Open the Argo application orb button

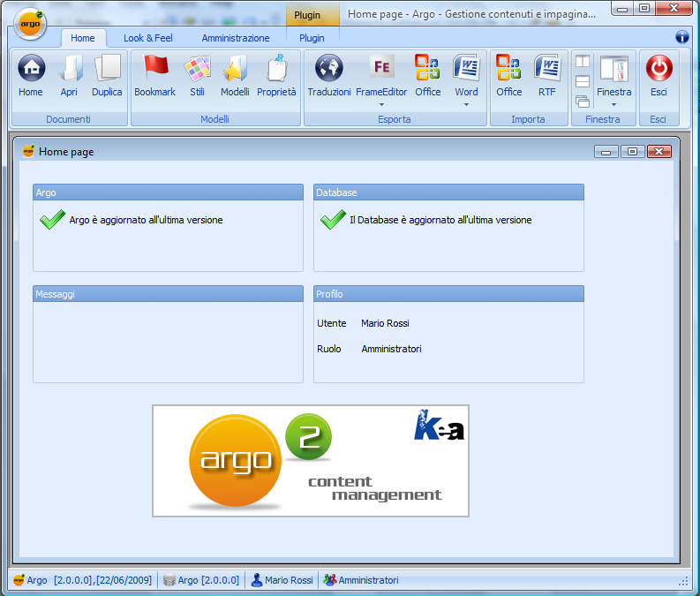point(30,24)
